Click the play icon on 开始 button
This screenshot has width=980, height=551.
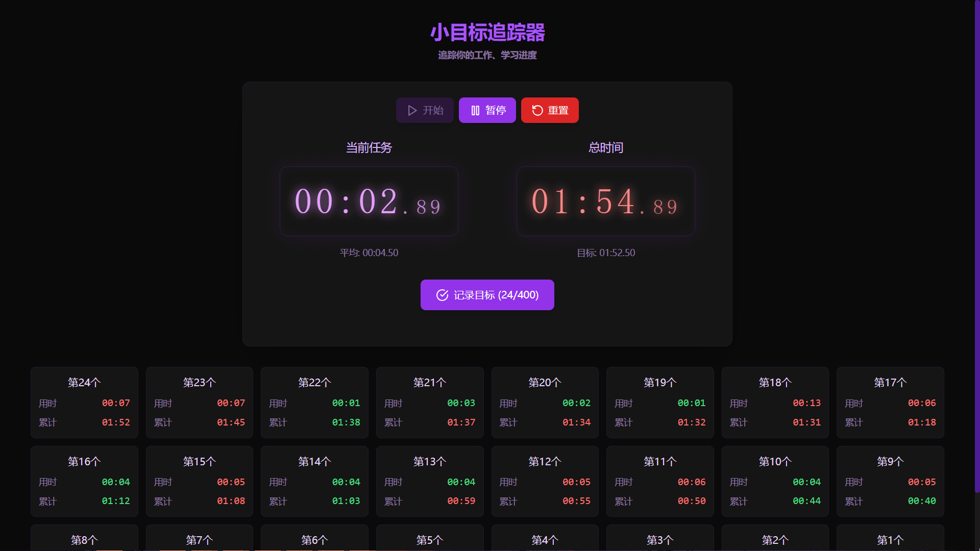pyautogui.click(x=412, y=110)
